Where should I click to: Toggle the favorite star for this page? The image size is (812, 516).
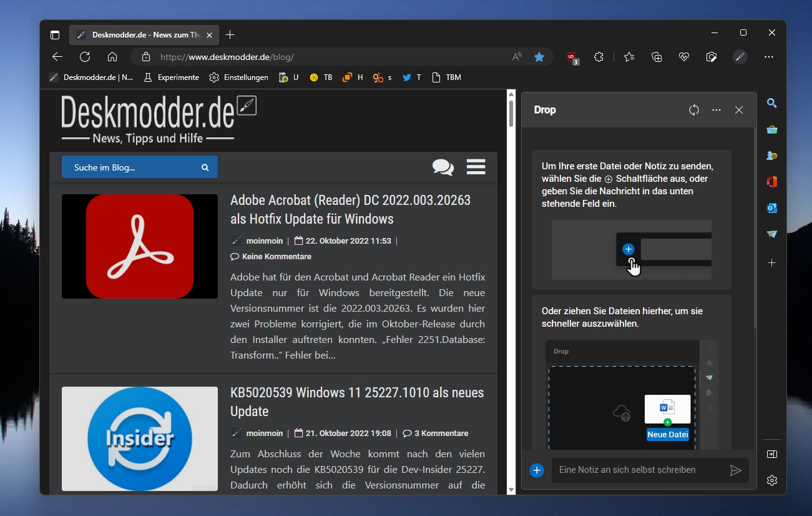(x=539, y=57)
